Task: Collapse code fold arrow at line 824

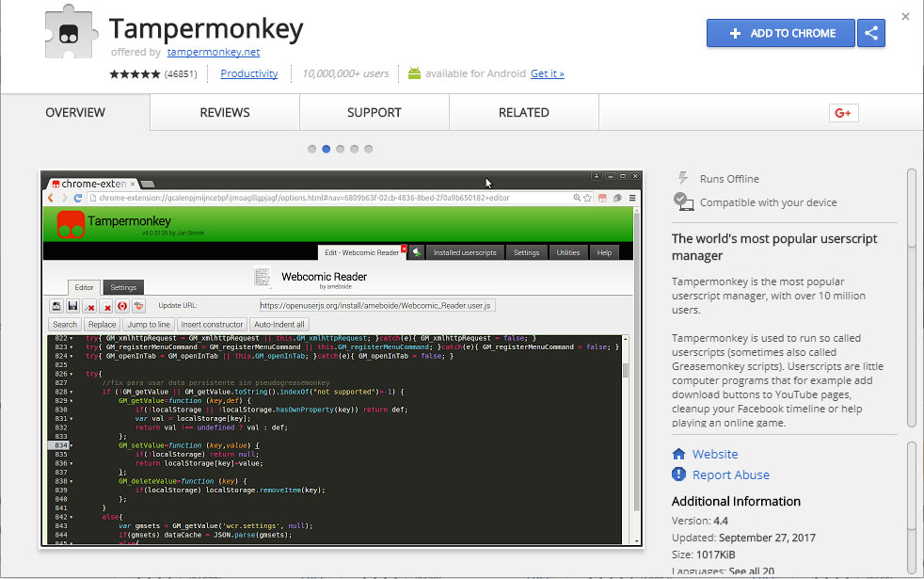Action: point(72,356)
